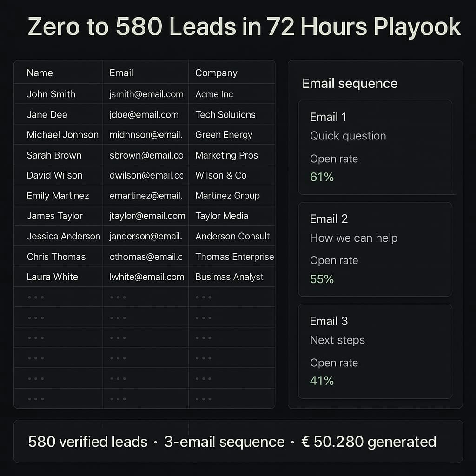
Task: Click jdoe@email.com email address
Action: [144, 114]
